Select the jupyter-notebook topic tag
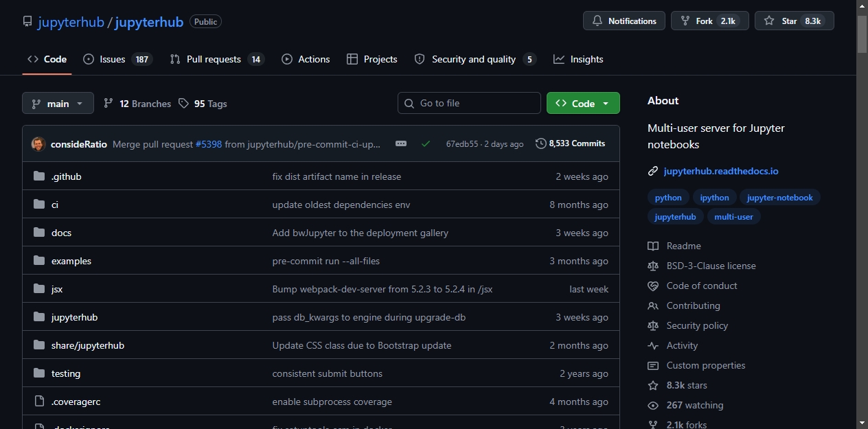This screenshot has height=429, width=868. pyautogui.click(x=779, y=198)
